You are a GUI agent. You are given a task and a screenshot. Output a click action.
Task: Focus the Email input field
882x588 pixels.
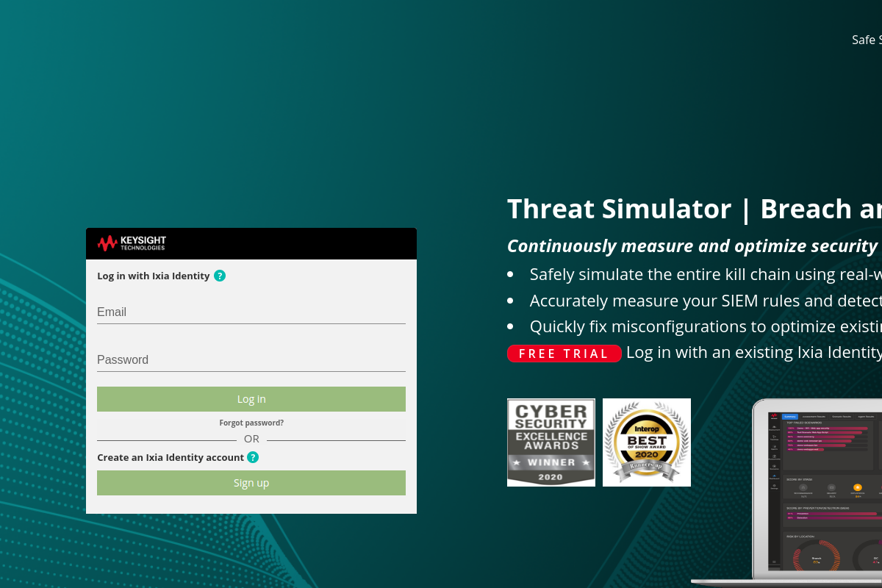pyautogui.click(x=251, y=312)
